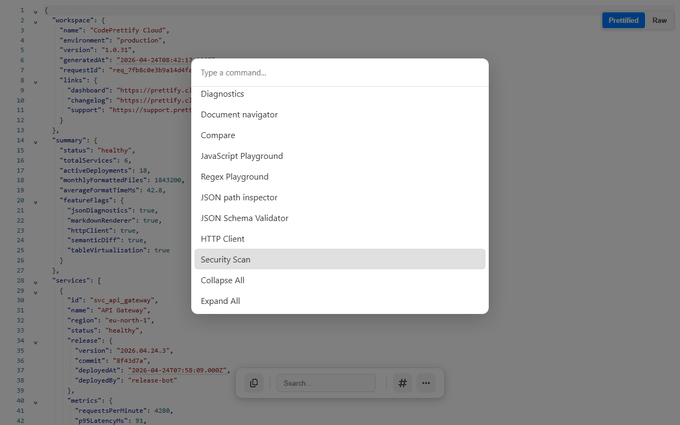Choose the Compare command
Viewport: 680px width, 425px height.
(x=340, y=135)
